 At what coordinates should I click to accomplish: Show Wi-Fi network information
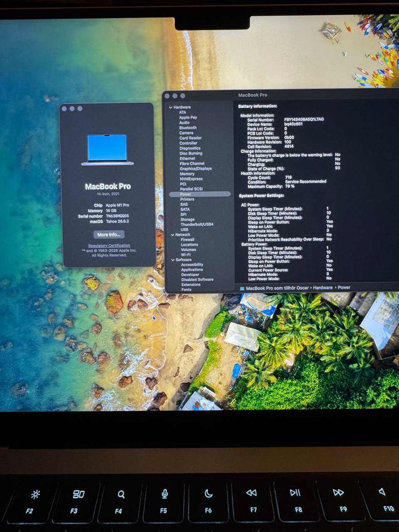pyautogui.click(x=186, y=255)
